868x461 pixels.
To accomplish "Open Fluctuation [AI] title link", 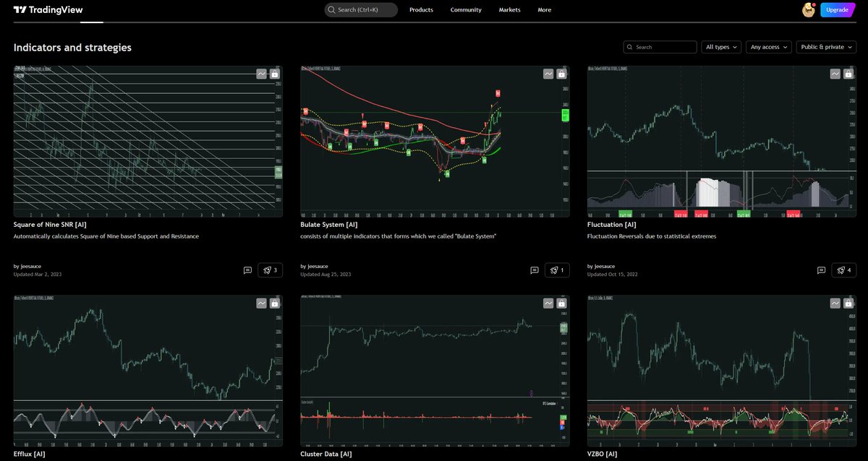I will (x=611, y=225).
